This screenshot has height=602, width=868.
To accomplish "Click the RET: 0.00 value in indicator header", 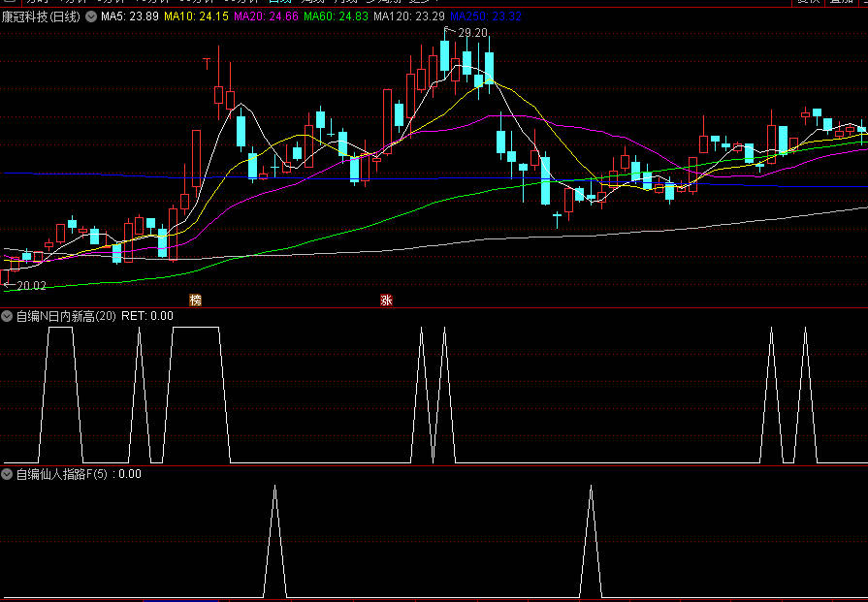I will 147,316.
